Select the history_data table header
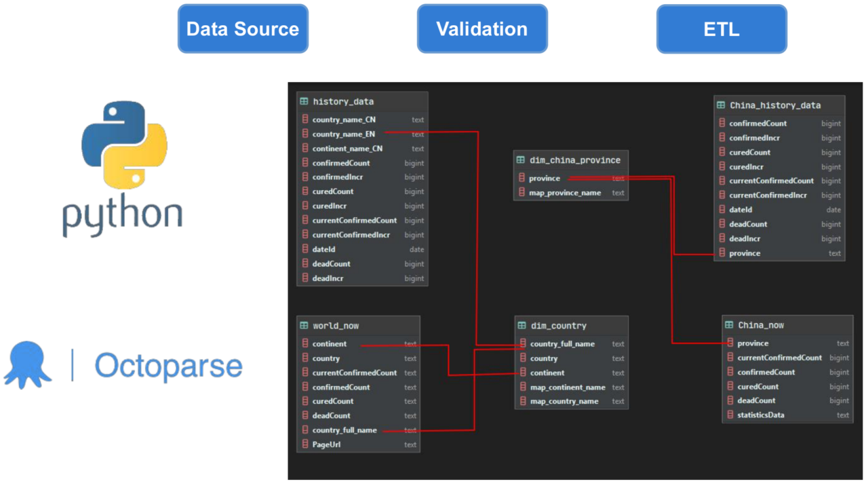Viewport: 868px width, 488px height. tap(362, 101)
